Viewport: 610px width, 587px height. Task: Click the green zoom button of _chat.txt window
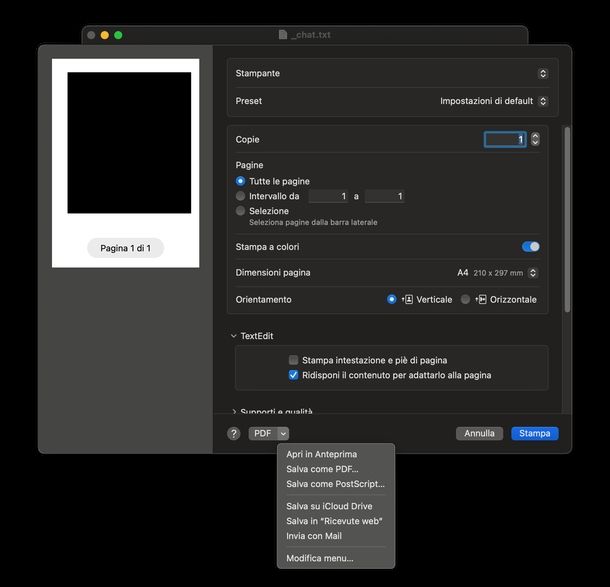click(x=118, y=35)
